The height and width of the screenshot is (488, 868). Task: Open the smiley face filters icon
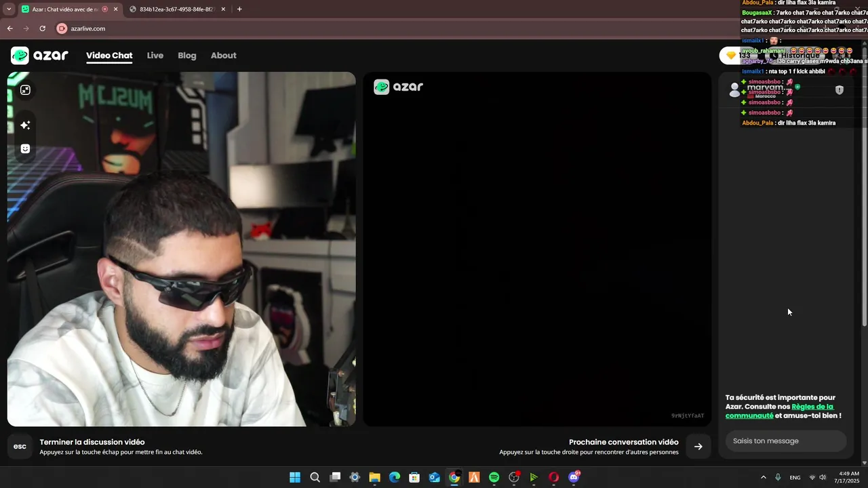(25, 149)
